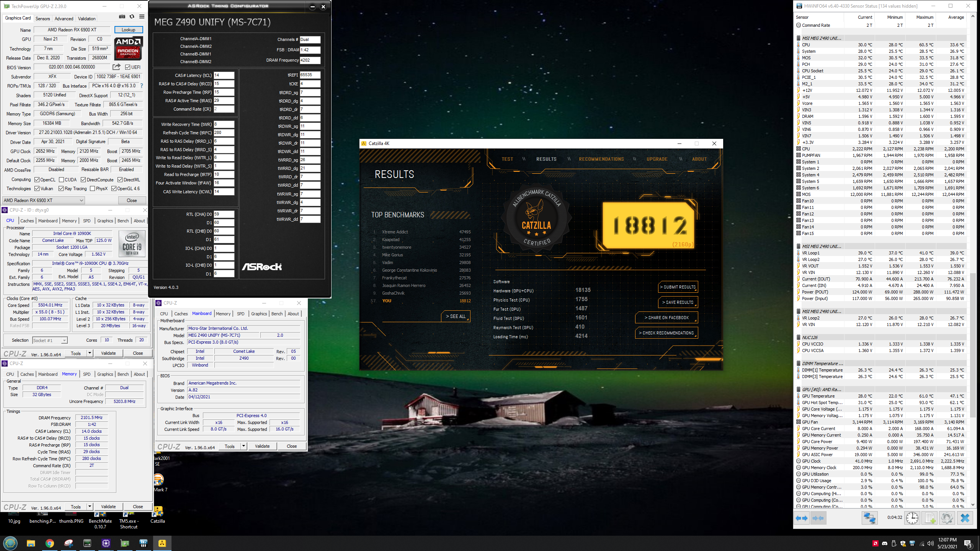Open Tools dropdown arrow in CPU-Z Memory window
The width and height of the screenshot is (980, 551).
[90, 507]
